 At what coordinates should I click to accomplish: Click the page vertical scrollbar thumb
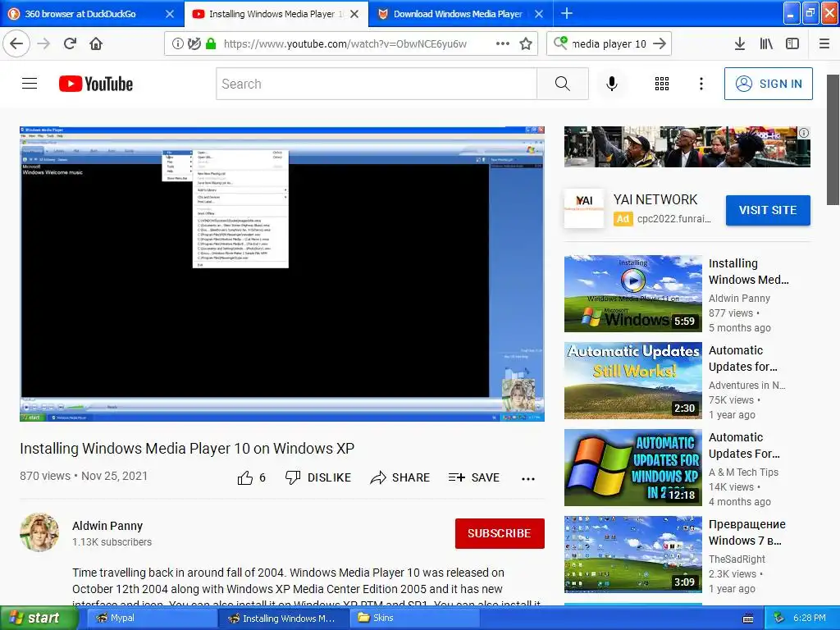pyautogui.click(x=833, y=139)
